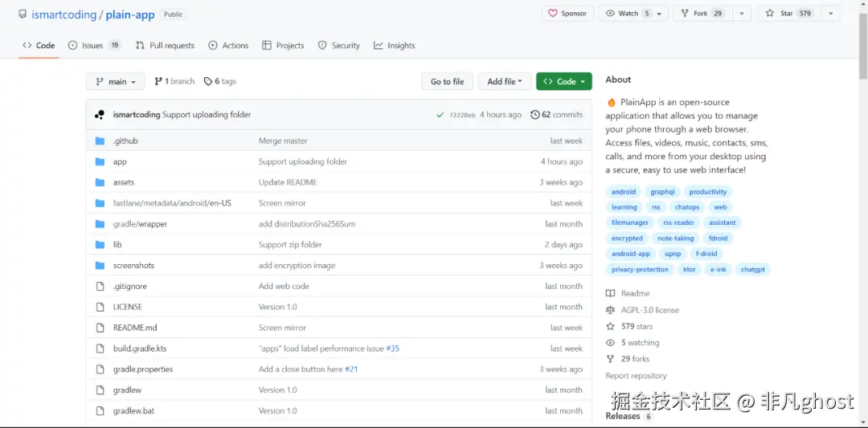Open issue link #21
This screenshot has width=868, height=428.
351,369
